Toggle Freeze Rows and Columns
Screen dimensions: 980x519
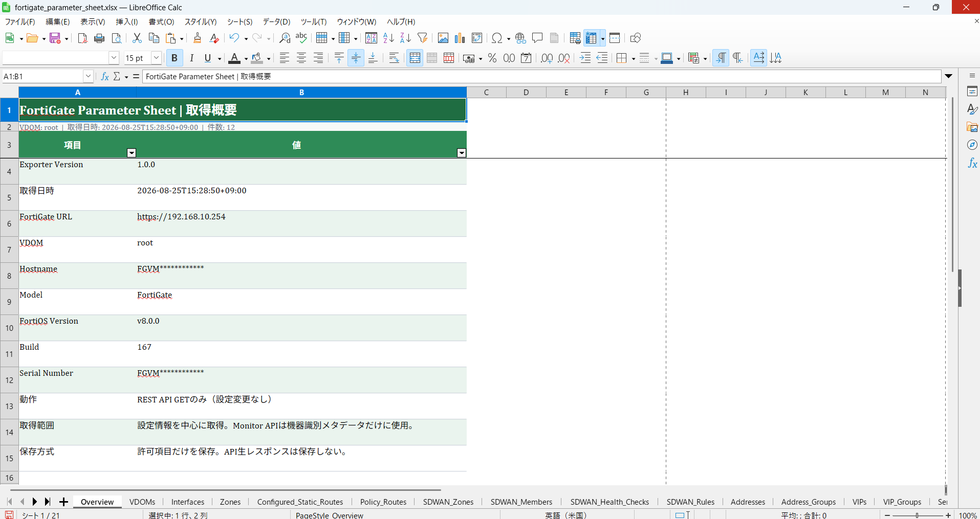click(592, 38)
